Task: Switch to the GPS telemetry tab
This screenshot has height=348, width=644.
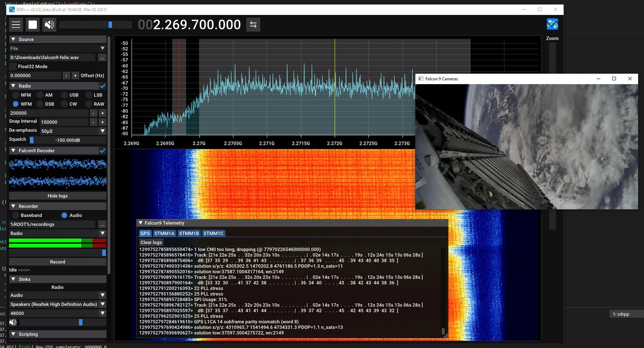Action: pyautogui.click(x=145, y=233)
